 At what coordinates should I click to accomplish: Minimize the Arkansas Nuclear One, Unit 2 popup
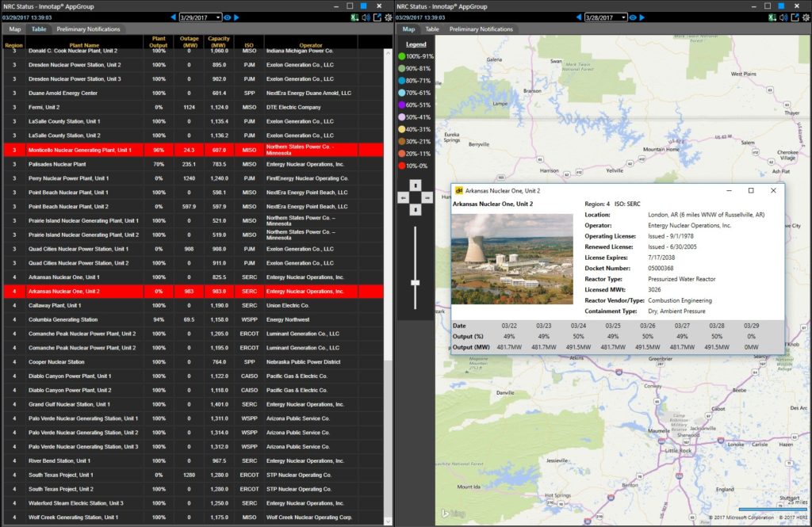point(729,190)
